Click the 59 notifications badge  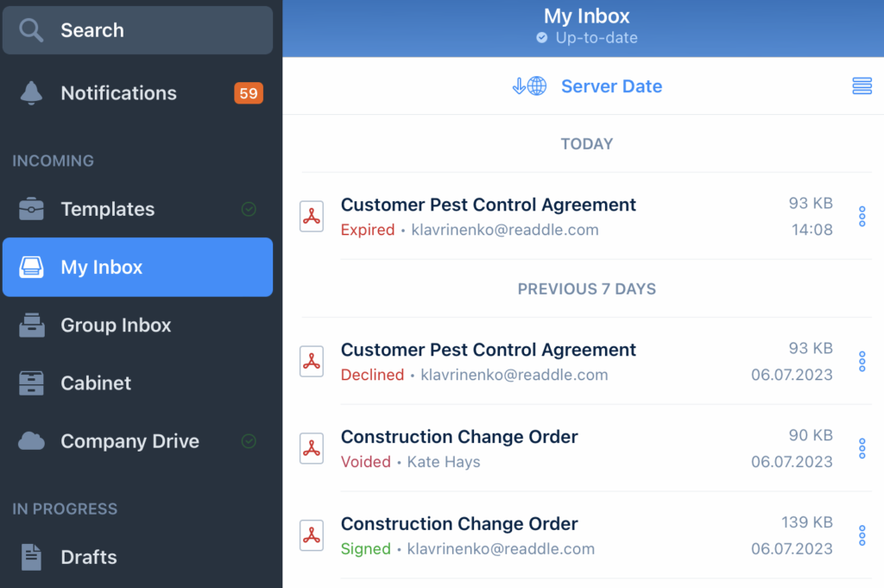[x=249, y=93]
